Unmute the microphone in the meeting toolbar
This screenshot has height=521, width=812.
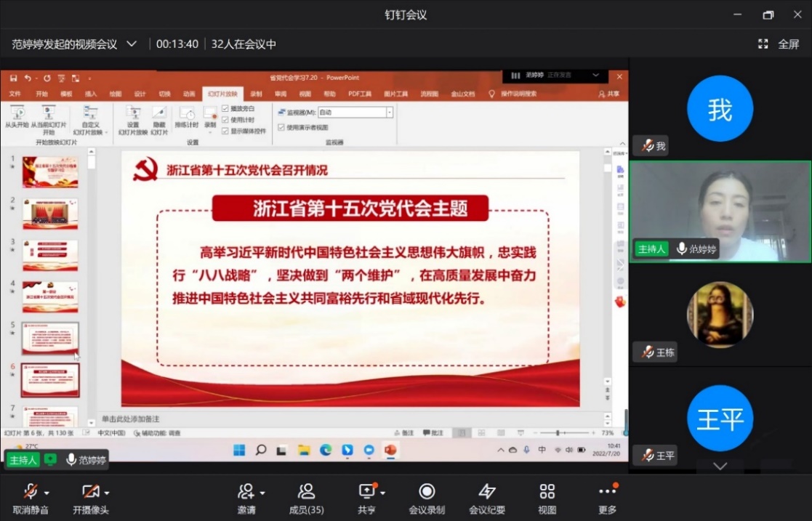click(x=30, y=492)
